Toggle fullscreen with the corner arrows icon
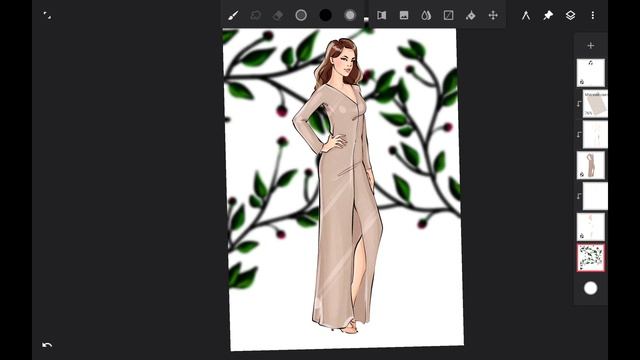Screen dimensions: 640x360 (47, 16)
